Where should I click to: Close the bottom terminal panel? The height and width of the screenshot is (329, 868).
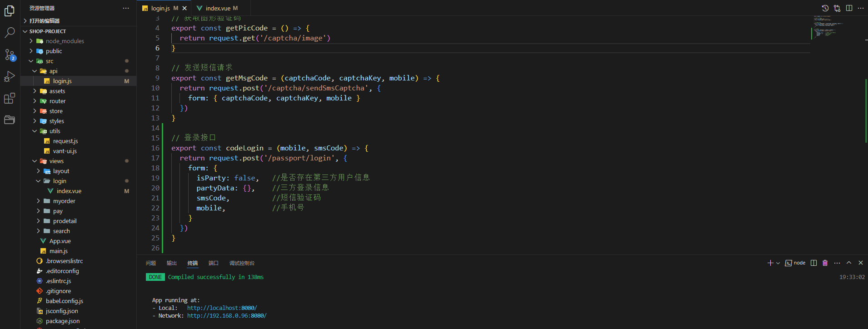861,263
